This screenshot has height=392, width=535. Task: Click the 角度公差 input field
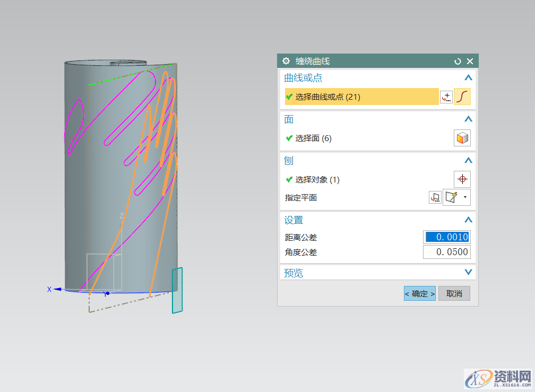point(446,252)
